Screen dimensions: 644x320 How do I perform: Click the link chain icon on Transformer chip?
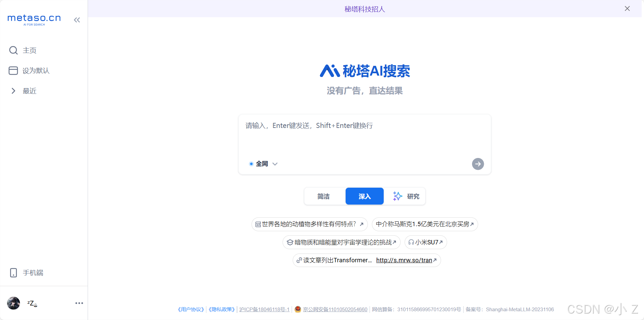tap(299, 260)
